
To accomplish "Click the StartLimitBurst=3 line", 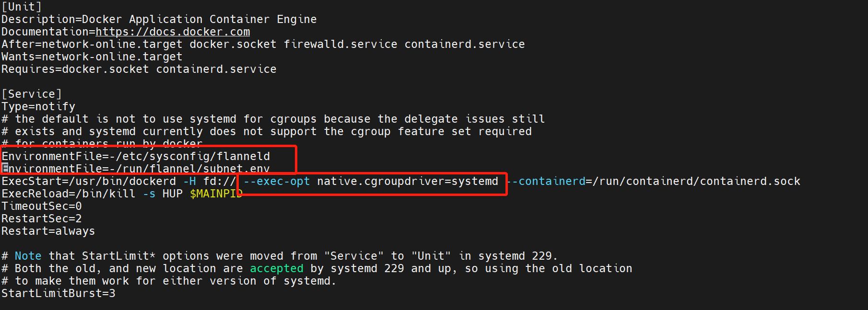I will click(58, 293).
